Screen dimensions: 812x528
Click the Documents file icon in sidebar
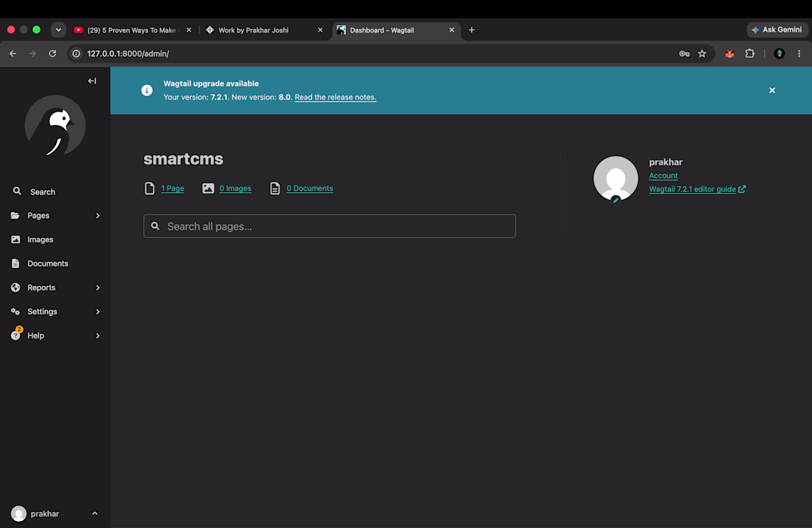coord(16,263)
